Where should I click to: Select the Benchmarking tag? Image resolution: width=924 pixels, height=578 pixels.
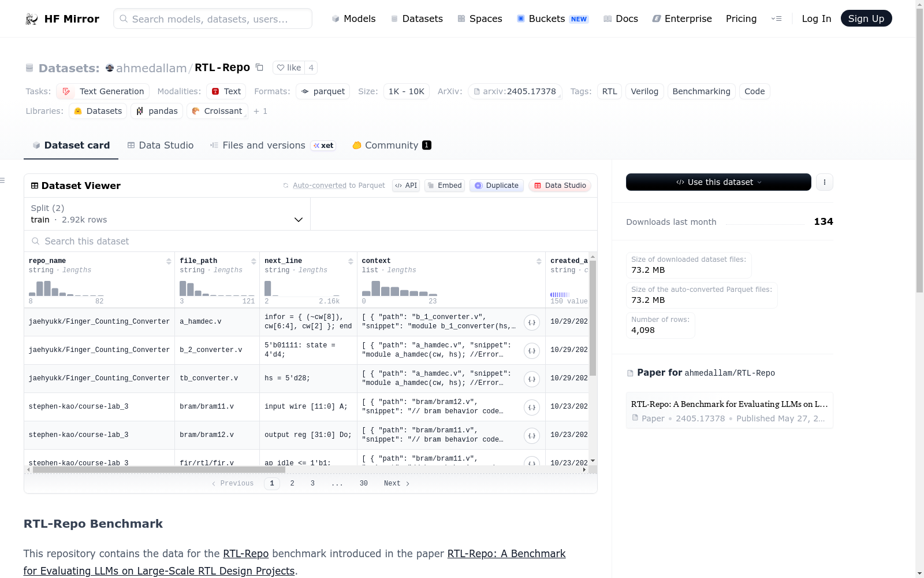(701, 91)
